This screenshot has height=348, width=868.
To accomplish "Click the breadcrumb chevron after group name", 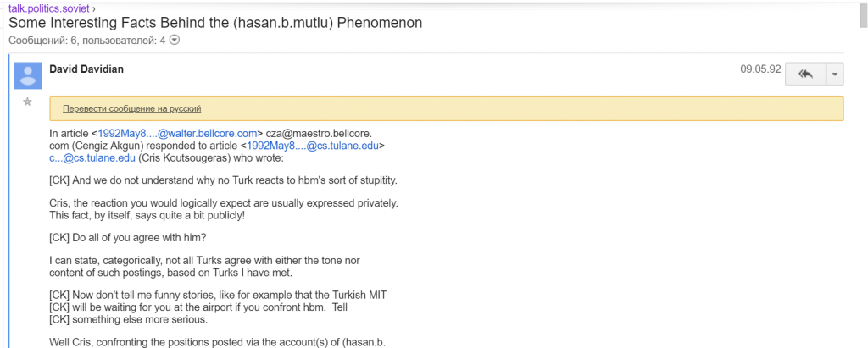I will coord(93,9).
